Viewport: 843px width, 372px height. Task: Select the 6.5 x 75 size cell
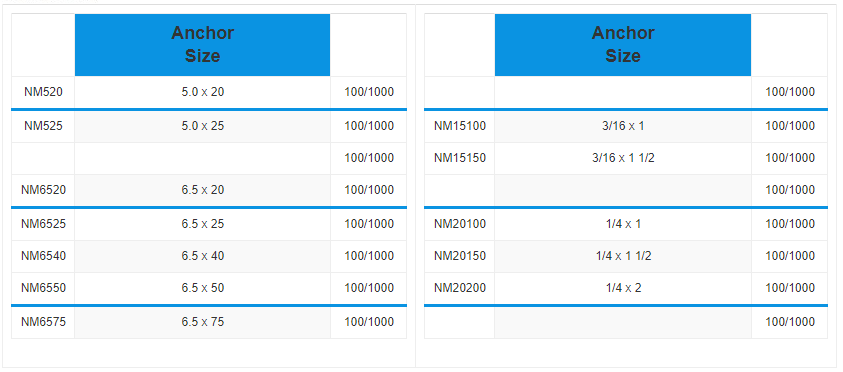tap(203, 322)
